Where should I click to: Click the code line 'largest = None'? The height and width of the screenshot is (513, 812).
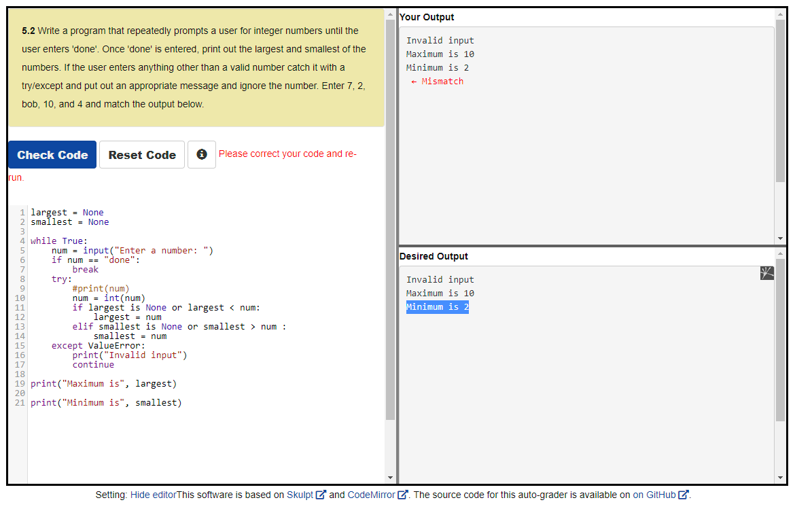pyautogui.click(x=67, y=212)
